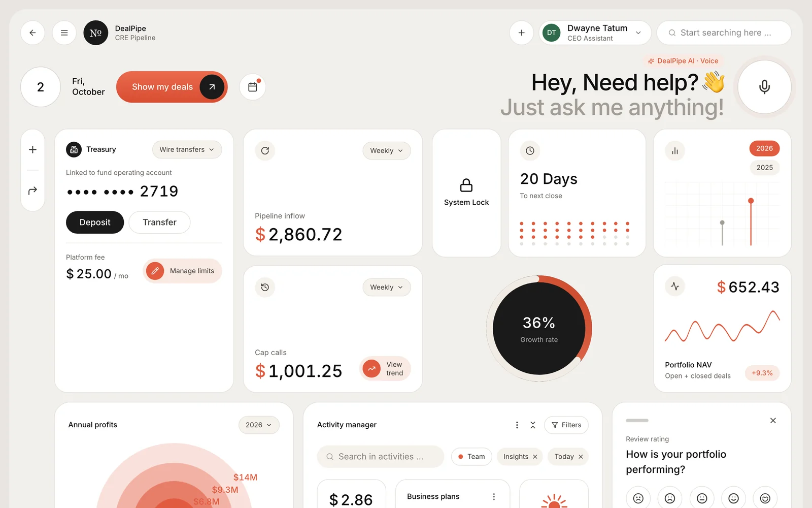Close the Review rating panel
The width and height of the screenshot is (812, 508).
pos(773,421)
